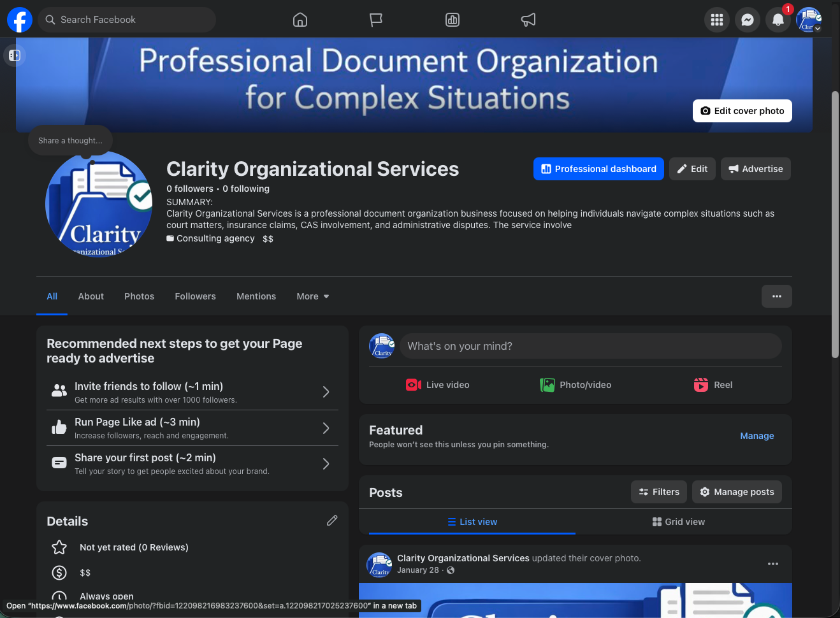Expand the More tab dropdown
840x618 pixels.
[312, 296]
